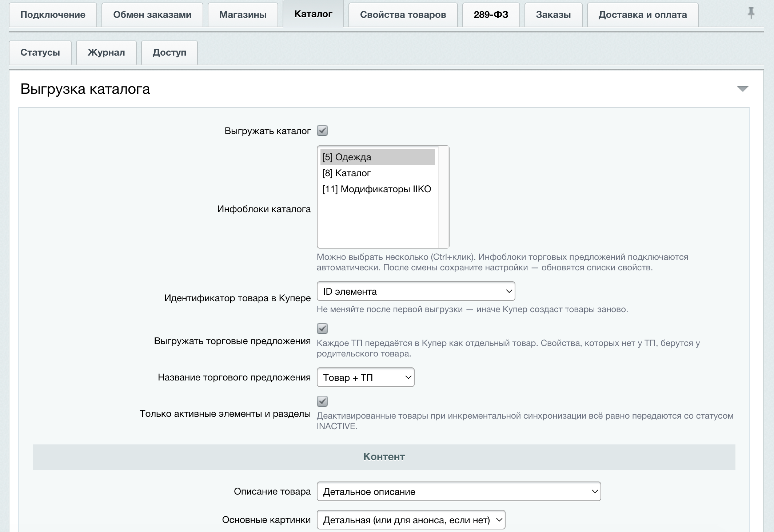Open the Доступ tab

169,52
